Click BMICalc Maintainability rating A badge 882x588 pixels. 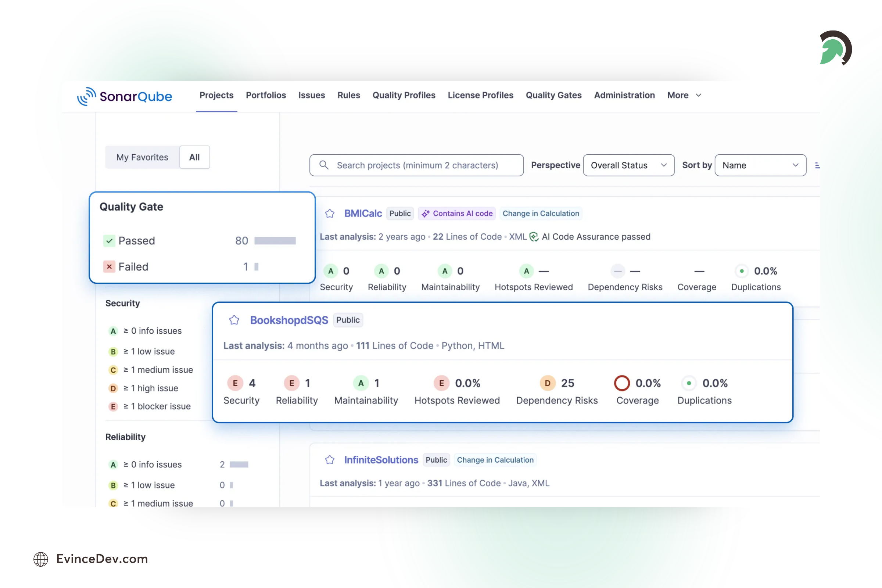(445, 271)
